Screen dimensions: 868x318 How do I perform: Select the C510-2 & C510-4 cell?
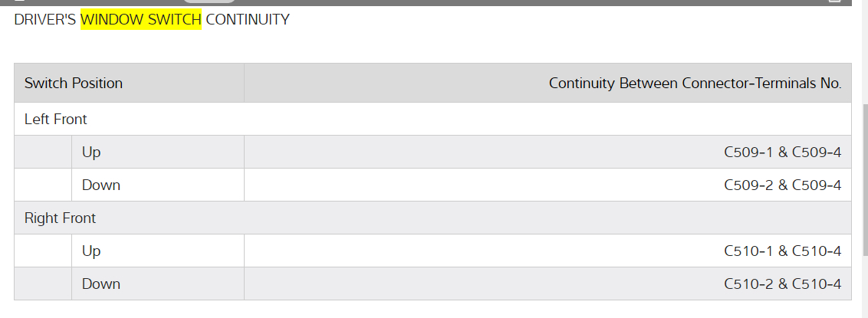coord(782,284)
